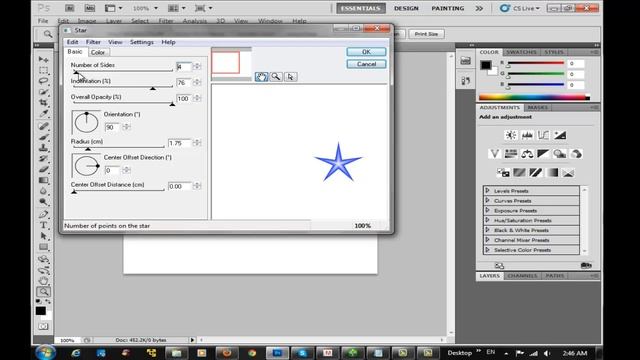Screen dimensions: 640x360
Task: Click the Indentation value stepper
Action: [x=197, y=82]
